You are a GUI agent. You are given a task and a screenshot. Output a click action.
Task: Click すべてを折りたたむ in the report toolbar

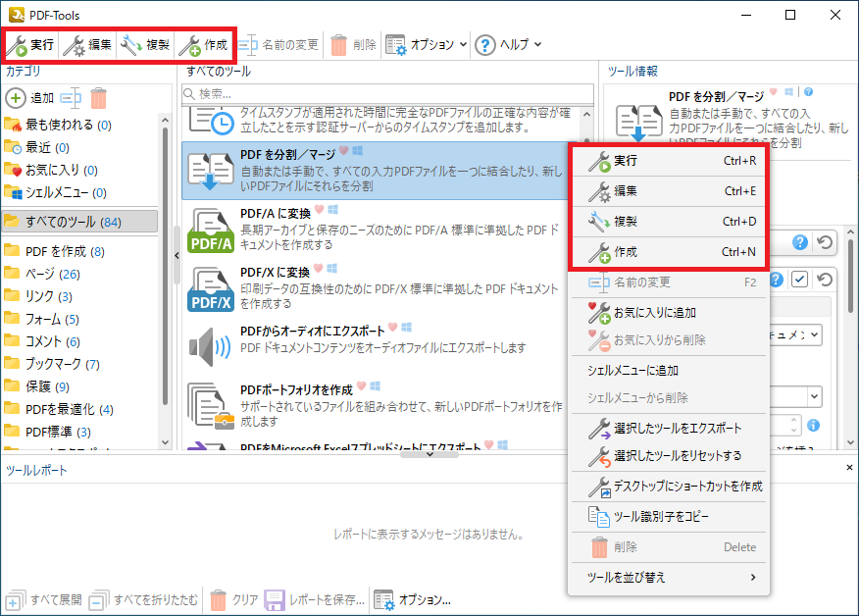pos(143,600)
